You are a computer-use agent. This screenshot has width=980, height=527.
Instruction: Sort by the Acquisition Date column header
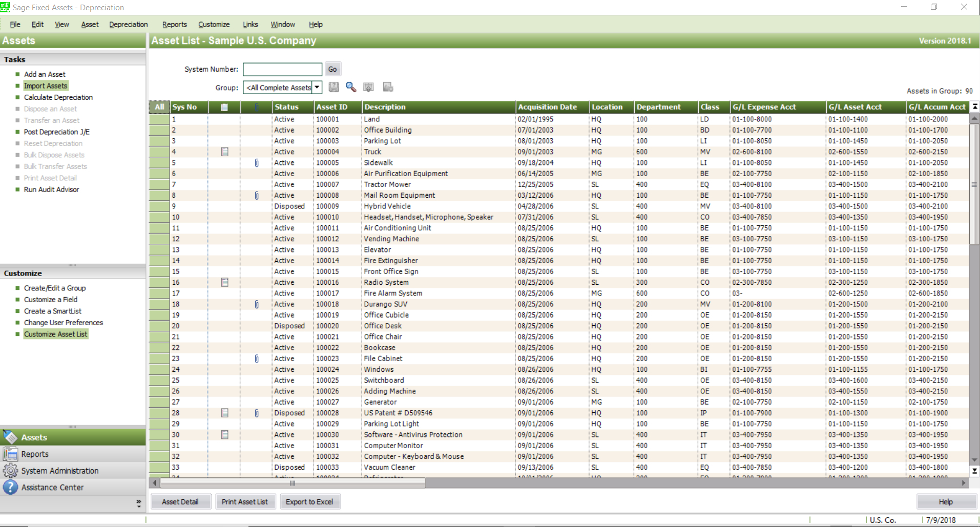[x=552, y=107]
